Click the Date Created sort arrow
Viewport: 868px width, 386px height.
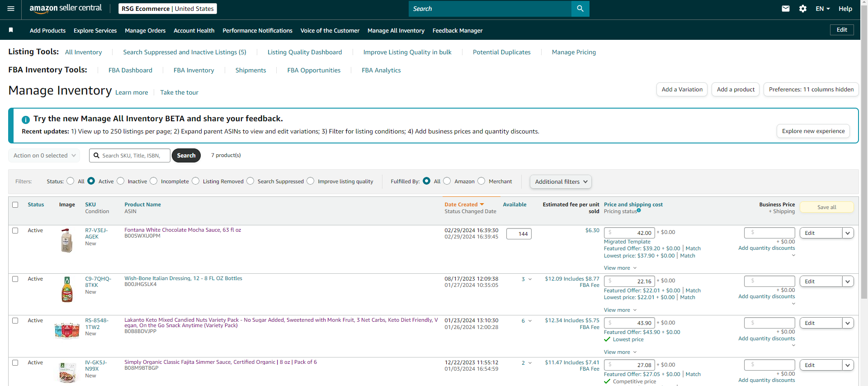coord(482,205)
